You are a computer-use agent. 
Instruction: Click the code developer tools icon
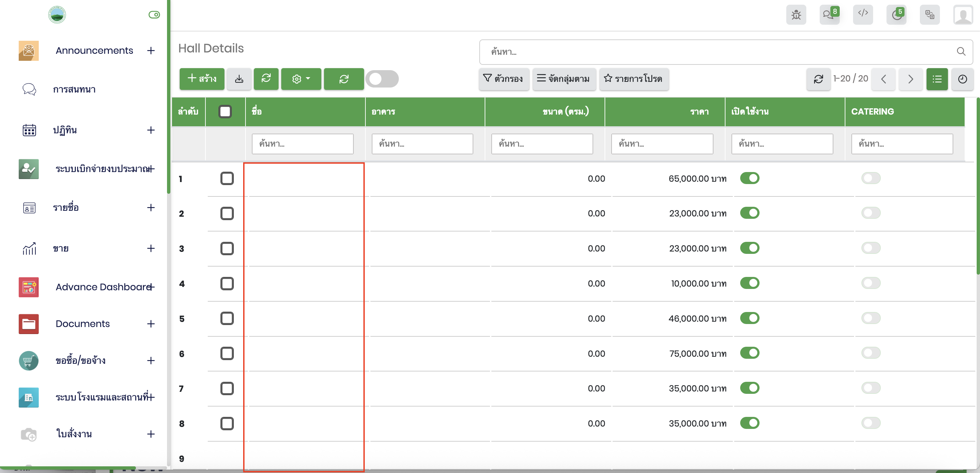click(862, 14)
